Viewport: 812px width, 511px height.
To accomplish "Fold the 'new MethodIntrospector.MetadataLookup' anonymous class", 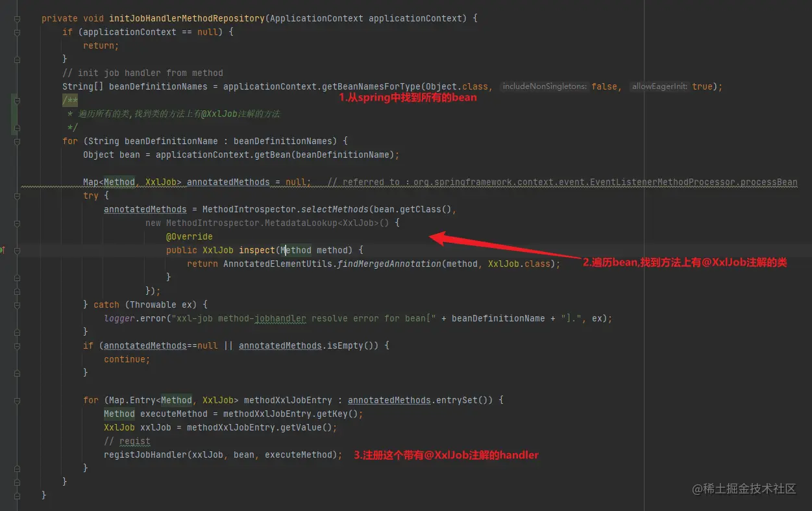I will [17, 223].
